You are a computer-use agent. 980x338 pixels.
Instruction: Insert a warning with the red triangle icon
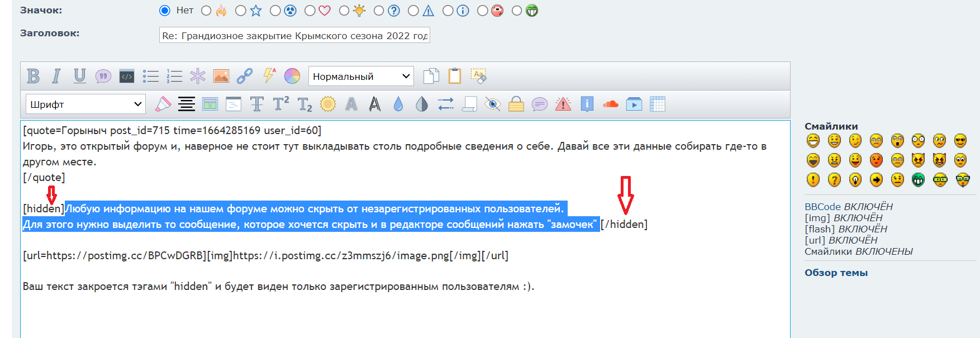(563, 104)
